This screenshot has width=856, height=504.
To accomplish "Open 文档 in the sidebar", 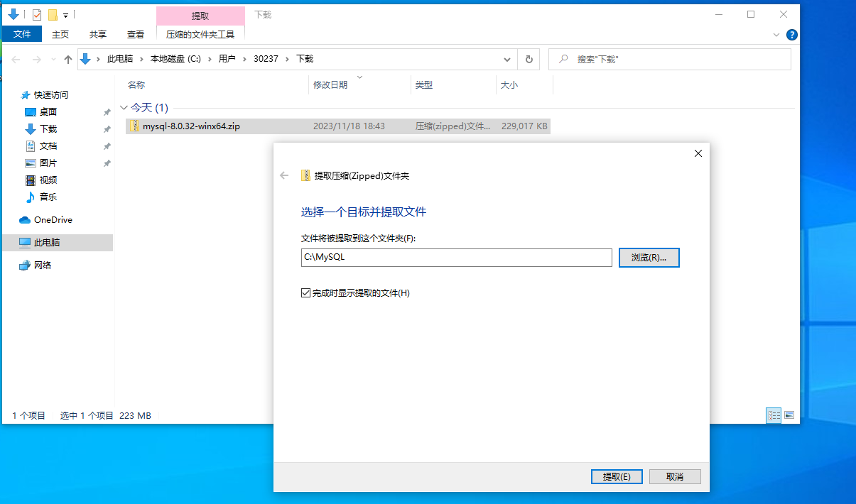I will (48, 146).
